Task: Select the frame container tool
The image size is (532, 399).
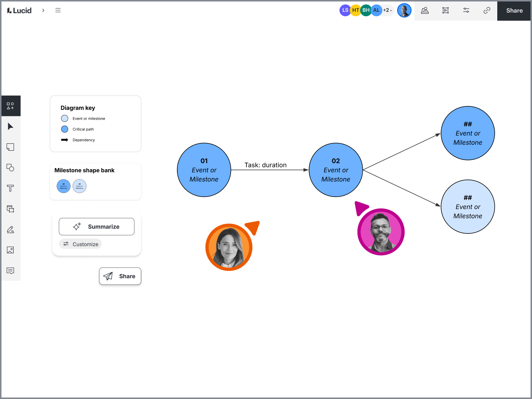Action: tap(10, 209)
